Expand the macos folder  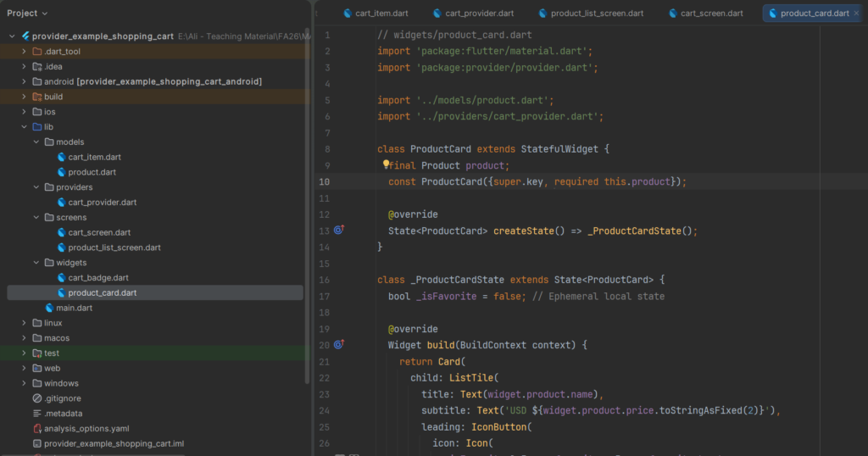(x=24, y=337)
